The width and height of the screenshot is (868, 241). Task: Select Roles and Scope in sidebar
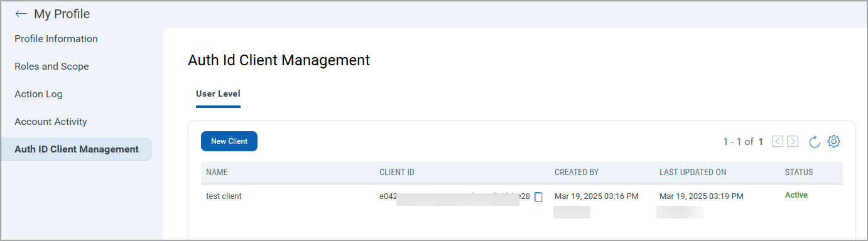52,67
